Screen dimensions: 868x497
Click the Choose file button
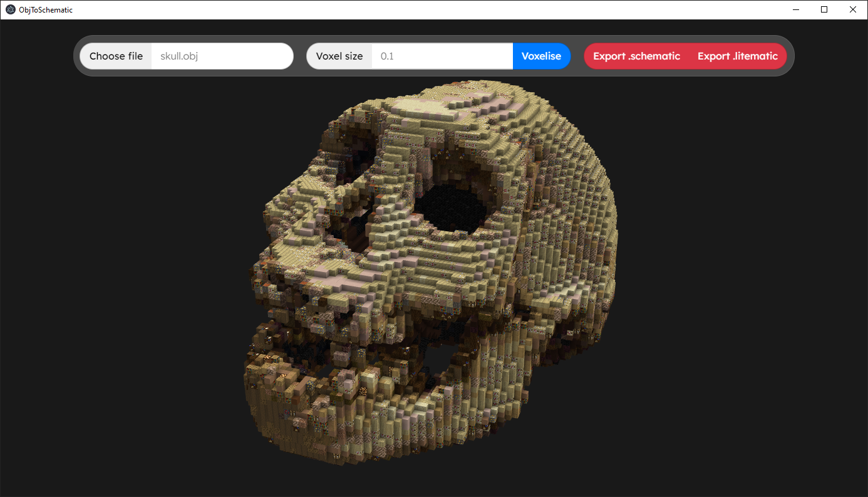[116, 56]
